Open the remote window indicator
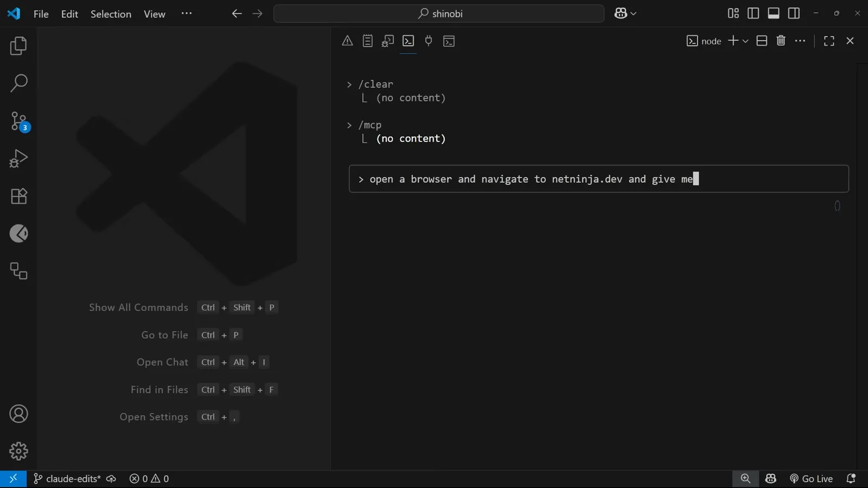 (x=13, y=479)
